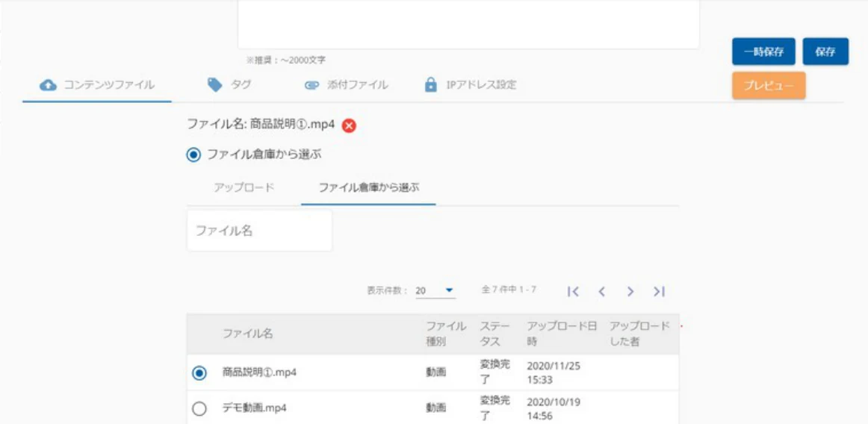Switch to the 添付ファイル tab
Viewport: 868px width, 424px height.
point(347,85)
